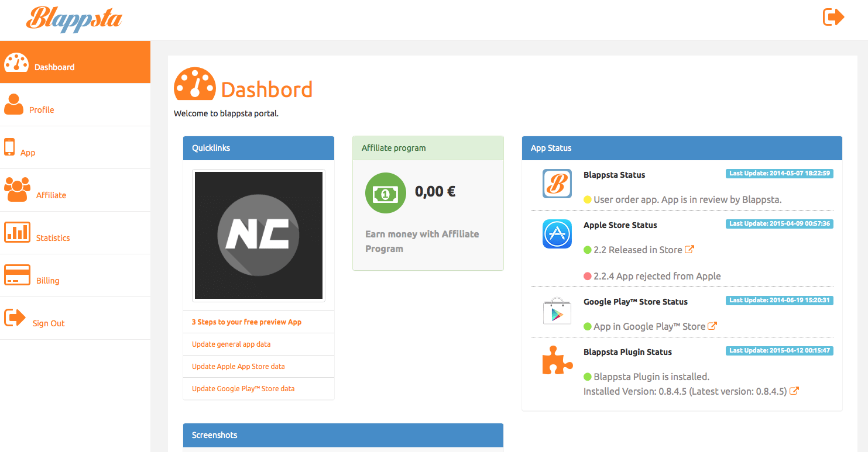Viewport: 868px width, 452px height.
Task: Click Last Update 2014-05-07 18:22:59 badge
Action: coord(780,174)
